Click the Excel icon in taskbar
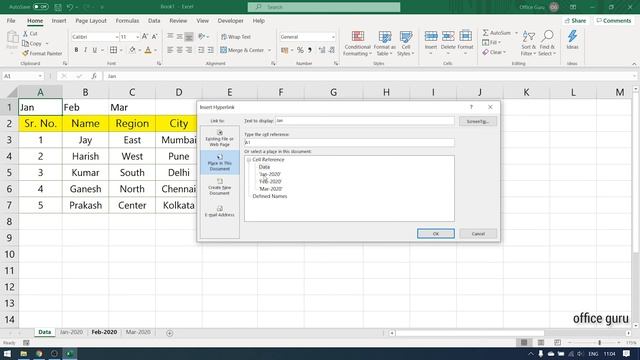The image size is (640, 360). pyautogui.click(x=69, y=353)
